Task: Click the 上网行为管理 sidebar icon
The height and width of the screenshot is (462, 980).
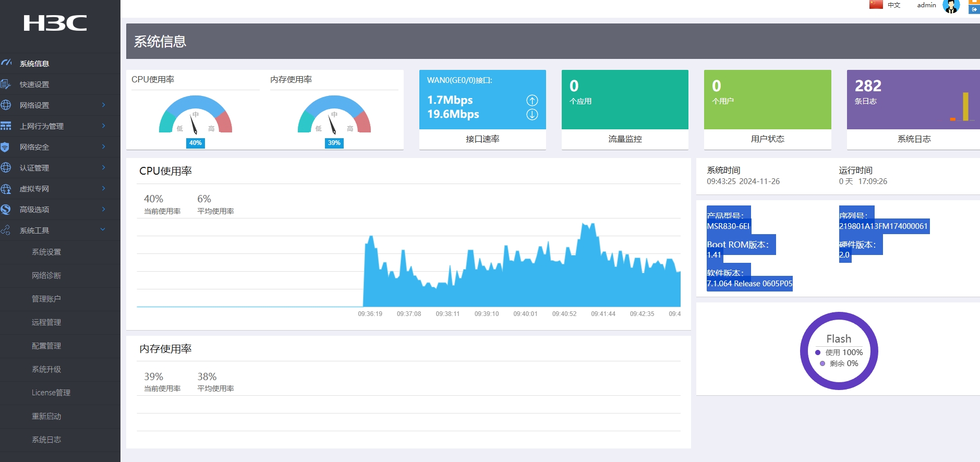Action: [6, 126]
